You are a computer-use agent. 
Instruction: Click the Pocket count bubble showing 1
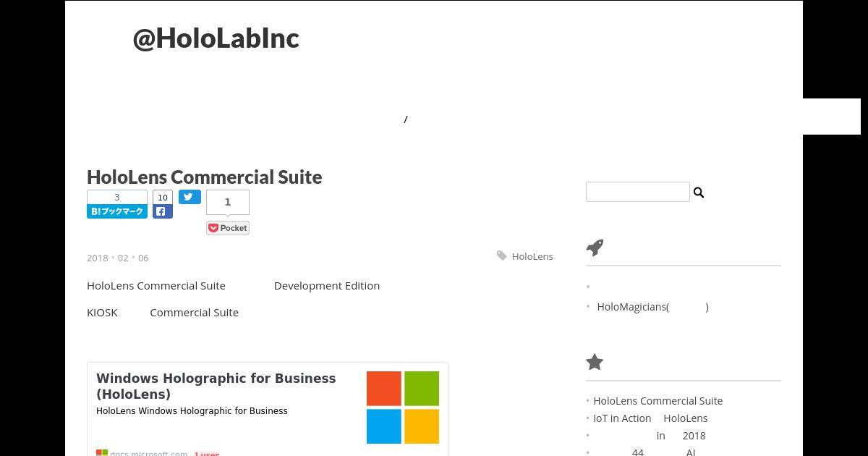point(228,202)
